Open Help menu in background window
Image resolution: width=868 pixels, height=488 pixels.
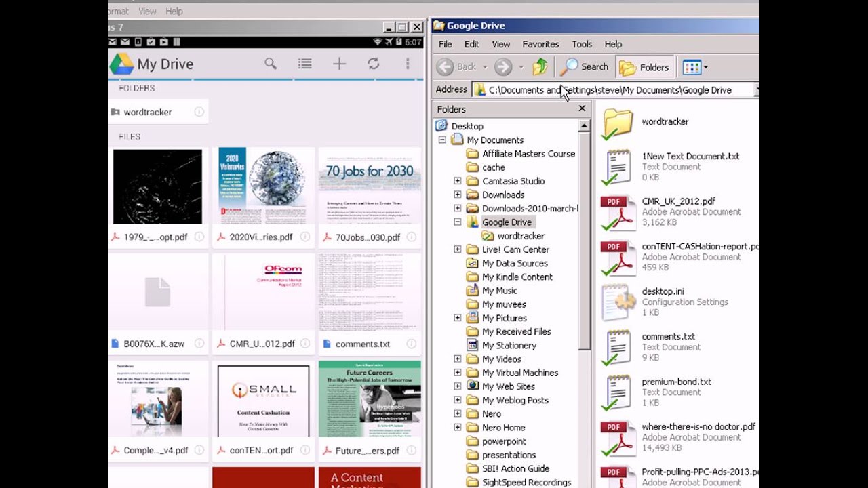174,11
